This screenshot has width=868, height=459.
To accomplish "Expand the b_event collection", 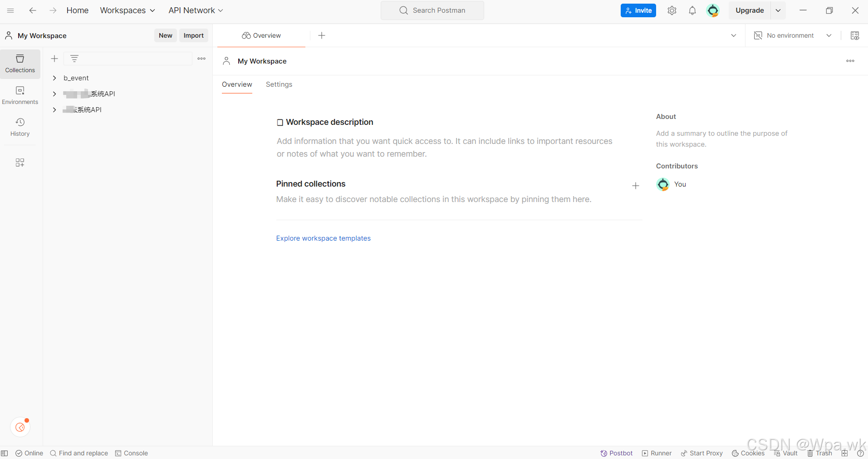I will (x=54, y=78).
